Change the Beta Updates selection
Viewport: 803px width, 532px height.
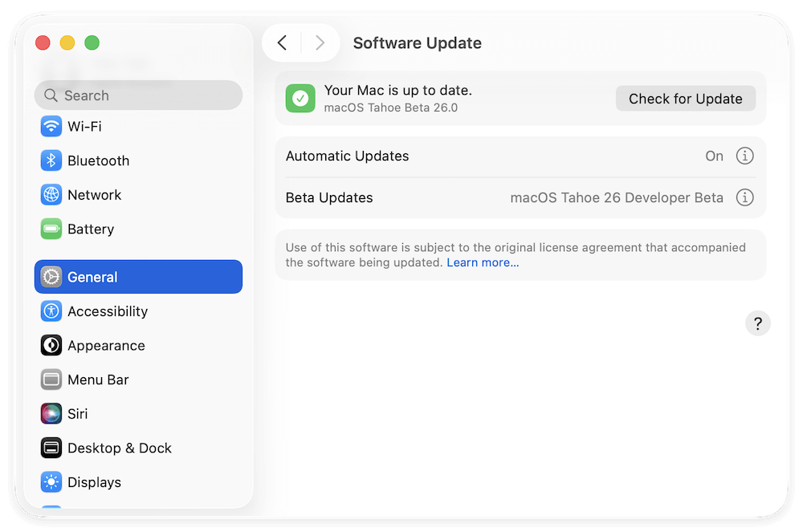pyautogui.click(x=616, y=197)
